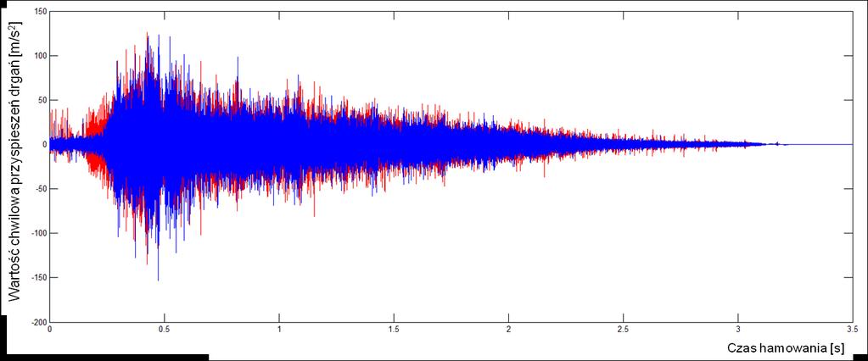Click the y-axis tick value -100
This screenshot has width=868, height=361.
(37, 233)
